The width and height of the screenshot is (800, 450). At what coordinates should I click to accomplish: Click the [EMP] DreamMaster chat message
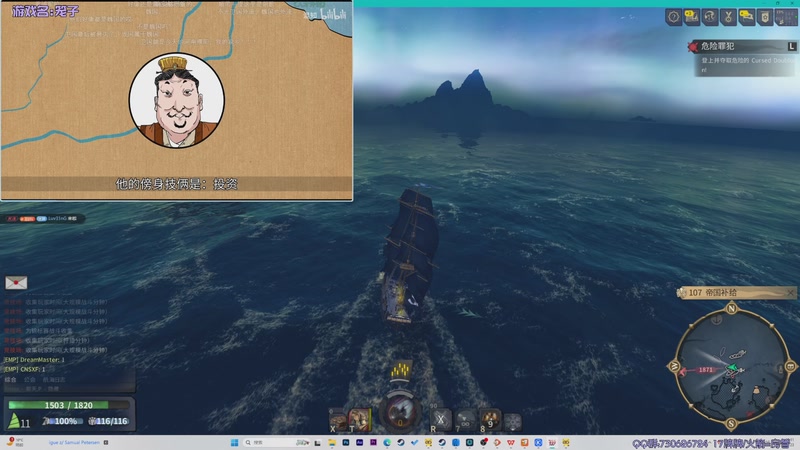[x=34, y=360]
